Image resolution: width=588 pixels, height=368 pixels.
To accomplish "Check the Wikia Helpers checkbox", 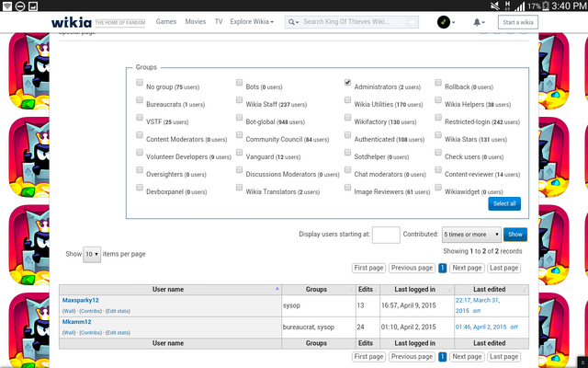I will click(438, 100).
